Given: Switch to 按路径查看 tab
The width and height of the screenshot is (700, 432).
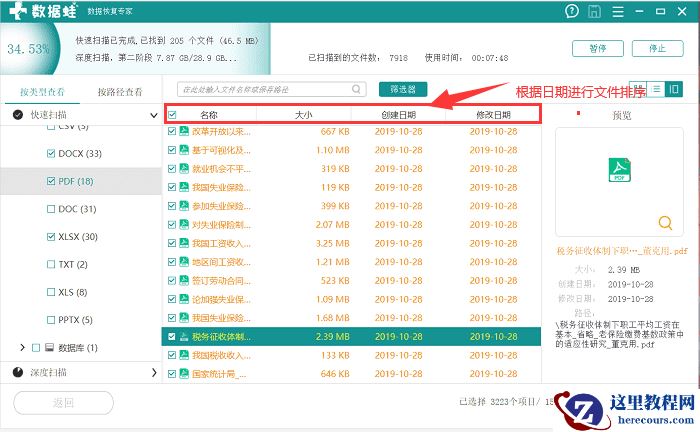Looking at the screenshot, I should [x=120, y=92].
